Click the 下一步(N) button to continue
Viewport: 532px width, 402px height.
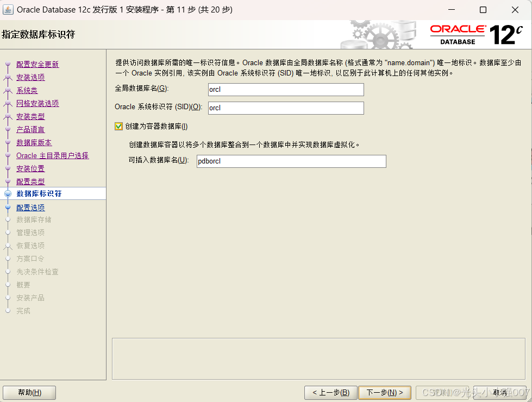point(385,392)
